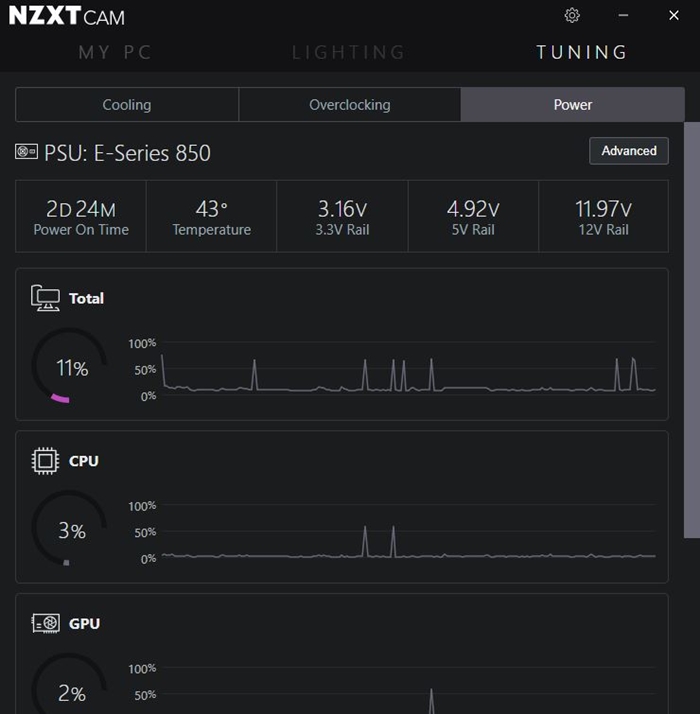Click the Total 11% gauge
Viewport: 700px width, 714px height.
pyautogui.click(x=70, y=366)
